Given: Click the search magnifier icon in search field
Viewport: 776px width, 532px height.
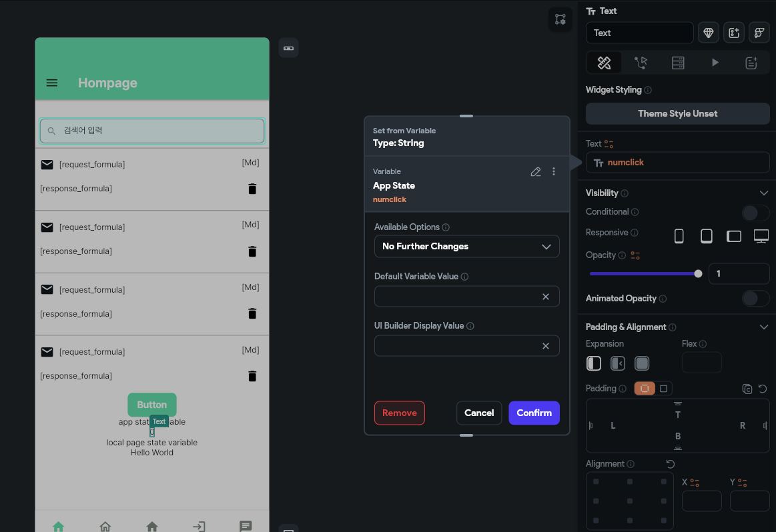Looking at the screenshot, I should pos(51,131).
